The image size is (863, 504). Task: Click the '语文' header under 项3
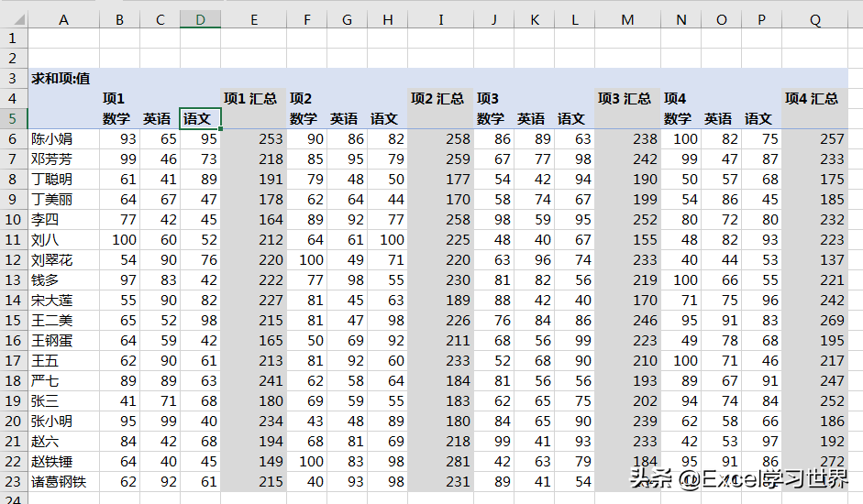[575, 119]
